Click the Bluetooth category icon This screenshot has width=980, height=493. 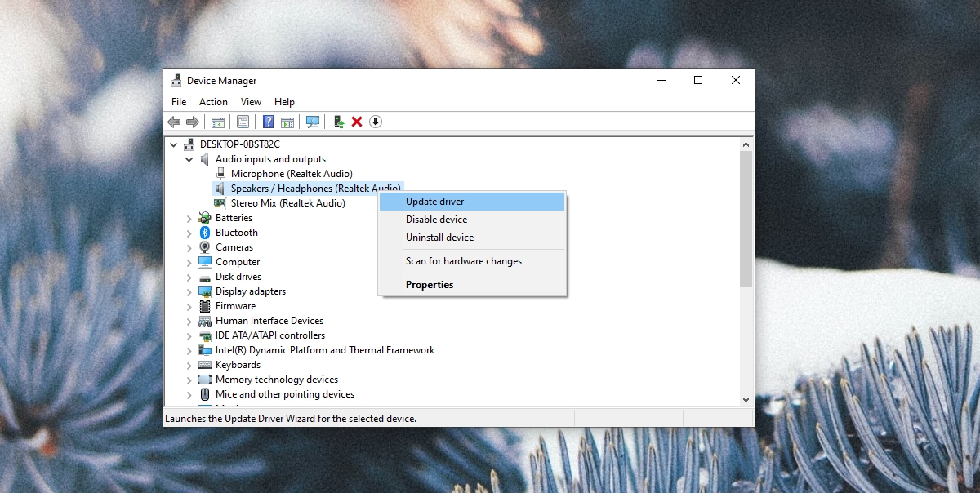click(x=205, y=233)
